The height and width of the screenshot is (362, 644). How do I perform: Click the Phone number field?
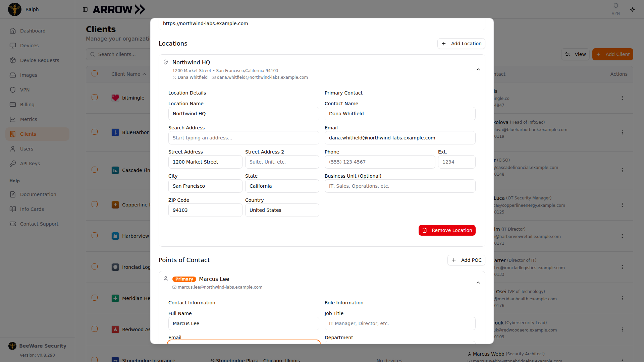[380, 162]
